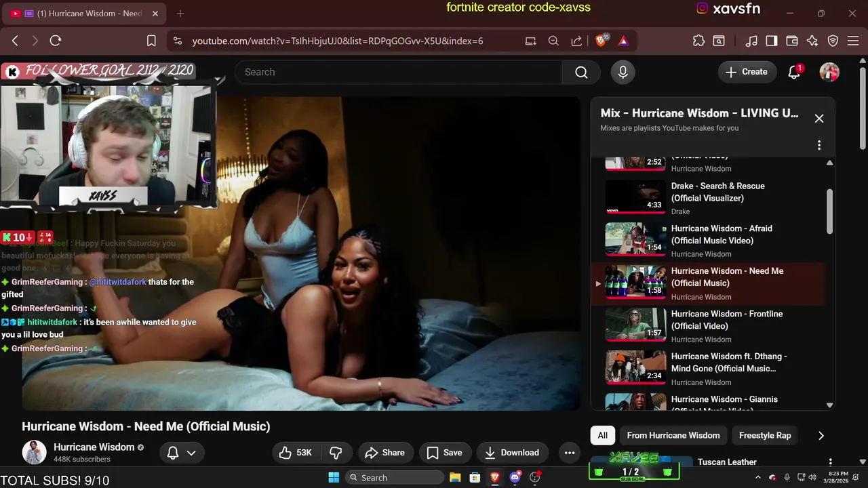Click the address bar URL
The height and width of the screenshot is (488, 868).
338,41
